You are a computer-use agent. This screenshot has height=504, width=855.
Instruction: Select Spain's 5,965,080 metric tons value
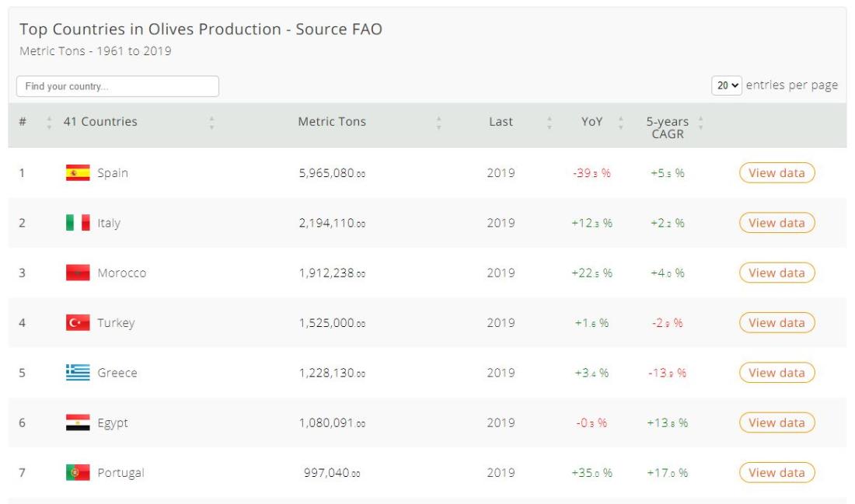(332, 173)
